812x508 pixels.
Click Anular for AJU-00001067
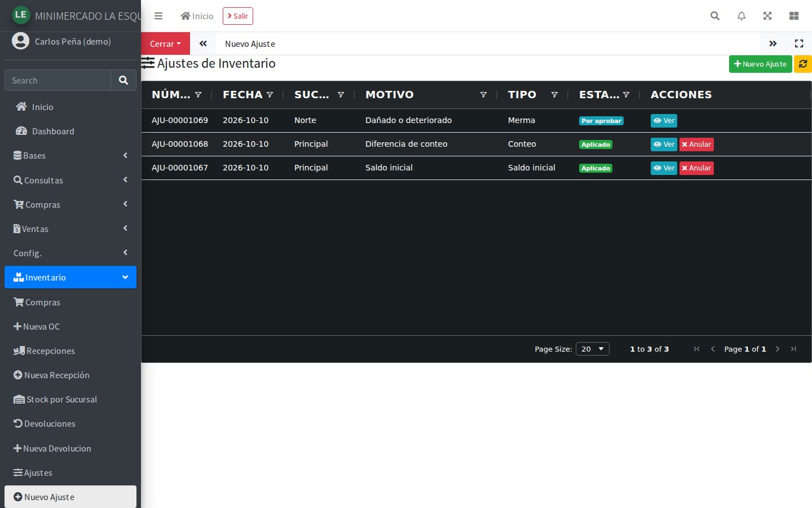[696, 168]
